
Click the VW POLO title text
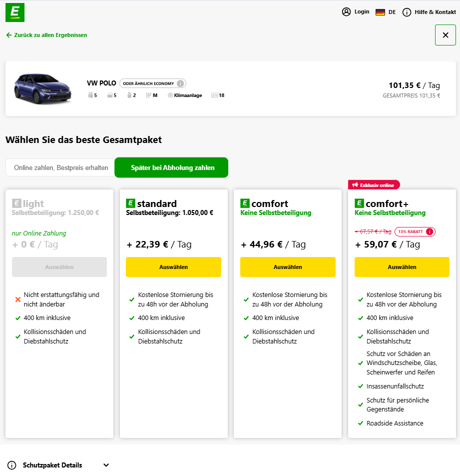pos(101,83)
